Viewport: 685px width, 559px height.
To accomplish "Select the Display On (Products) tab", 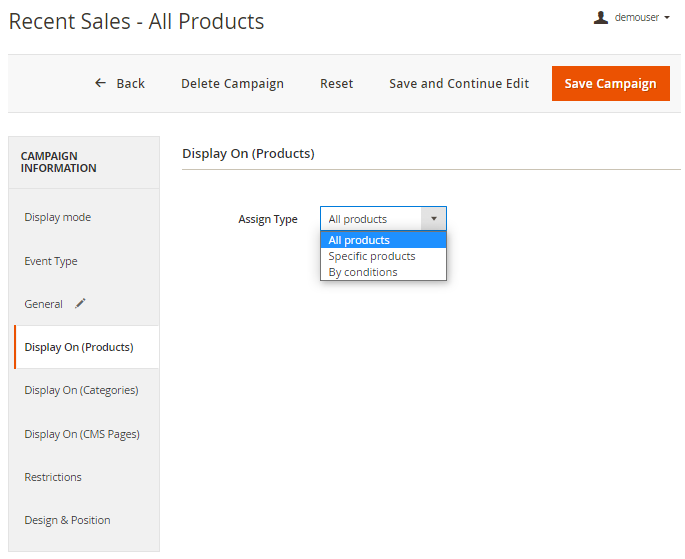I will pos(79,347).
